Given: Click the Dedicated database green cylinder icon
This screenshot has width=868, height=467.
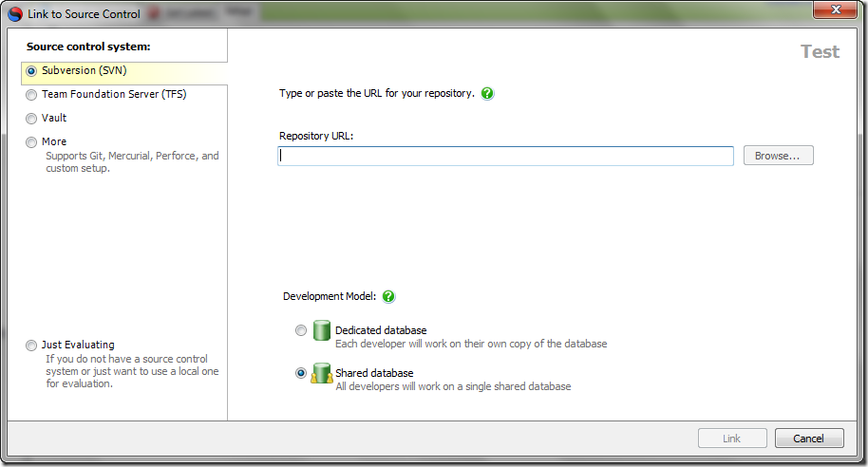Looking at the screenshot, I should point(322,330).
